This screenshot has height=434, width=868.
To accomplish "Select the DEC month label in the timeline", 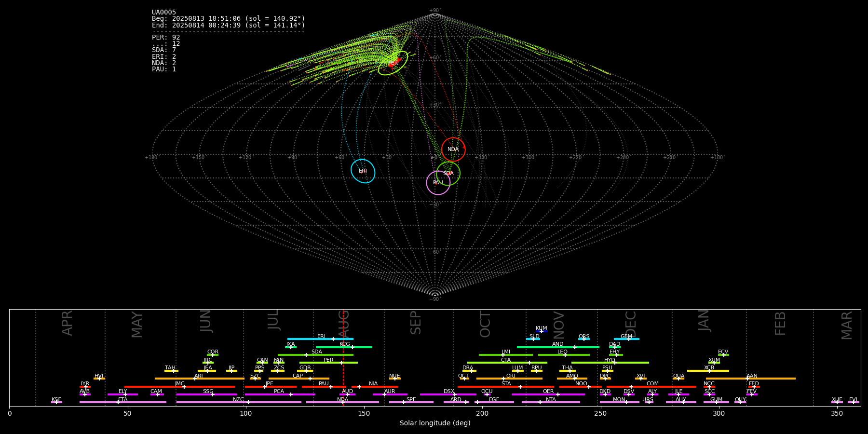I will pos(631,324).
